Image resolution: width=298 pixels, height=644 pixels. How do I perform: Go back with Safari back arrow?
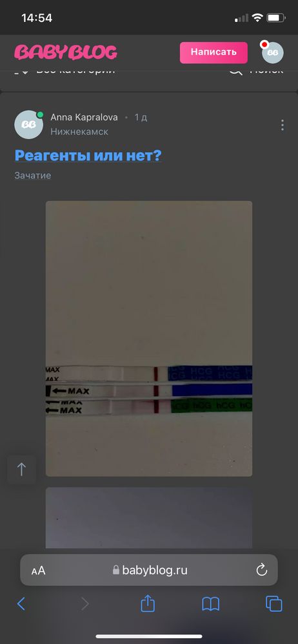click(x=21, y=604)
